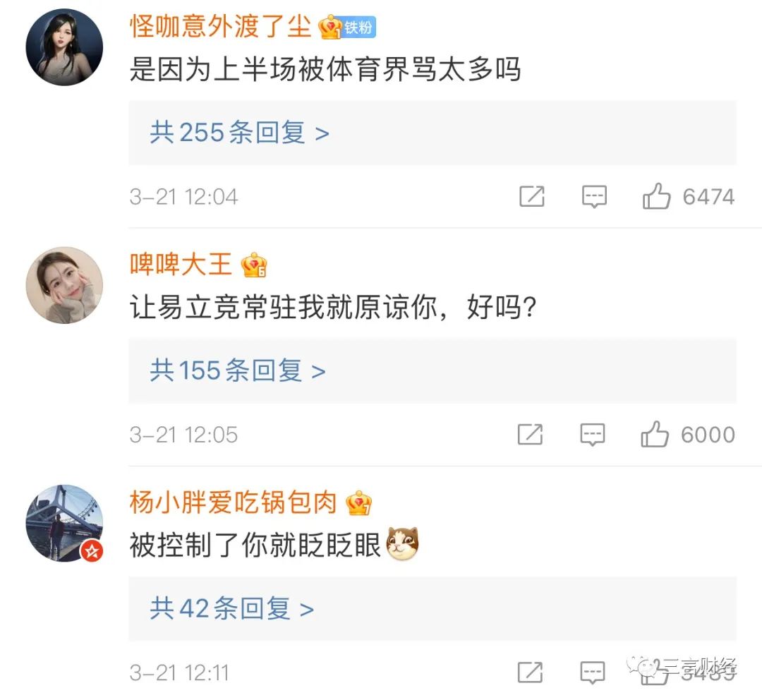This screenshot has width=762, height=700.
Task: Share the comment posted at 12:04
Action: click(532, 196)
